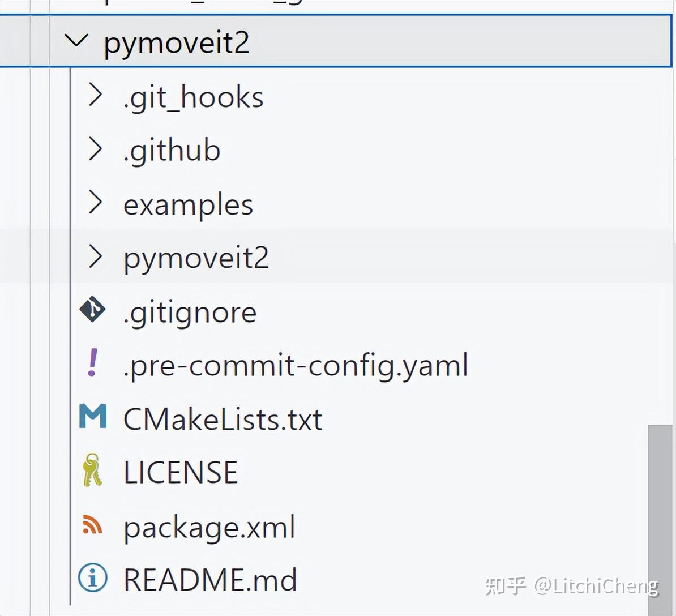676x616 pixels.
Task: Expand the examples folder
Action: 96,204
